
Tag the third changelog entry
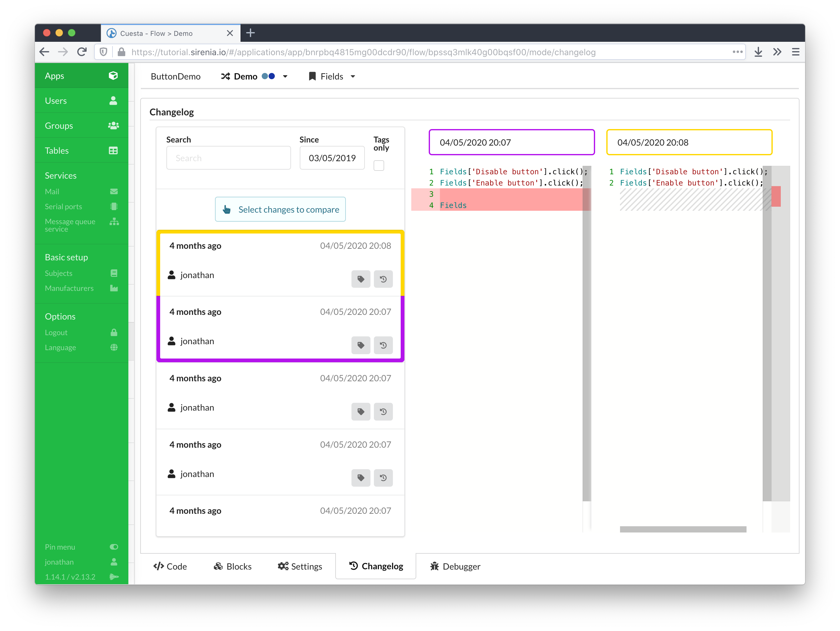(361, 412)
